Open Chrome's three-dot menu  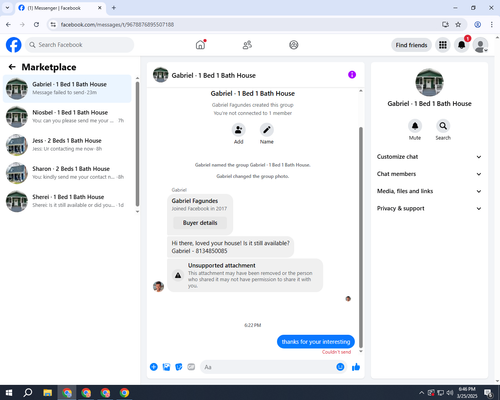(x=492, y=24)
